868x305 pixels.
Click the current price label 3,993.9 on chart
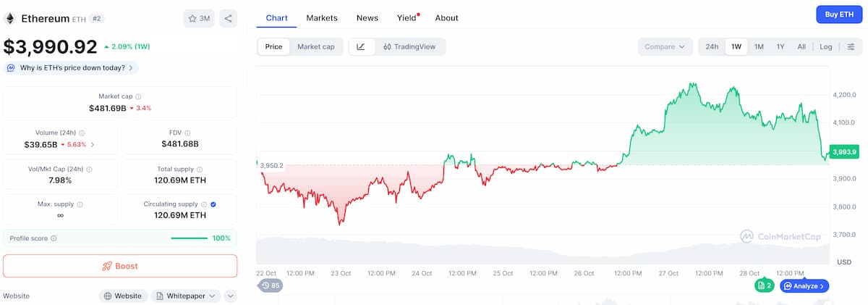click(x=844, y=152)
